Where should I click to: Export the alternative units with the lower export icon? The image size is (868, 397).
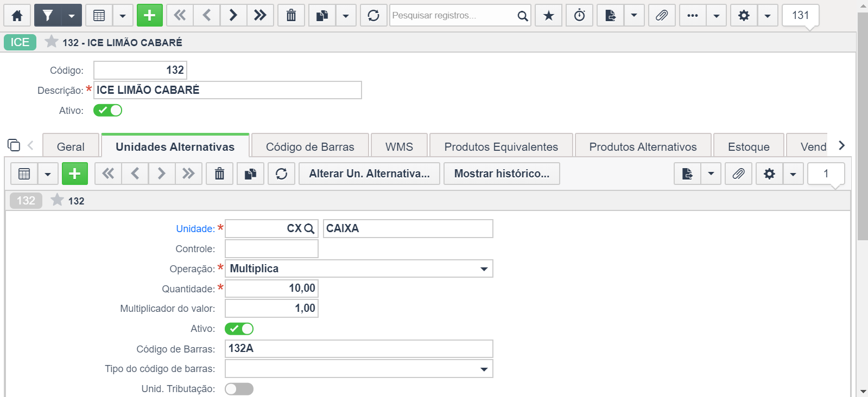point(687,174)
